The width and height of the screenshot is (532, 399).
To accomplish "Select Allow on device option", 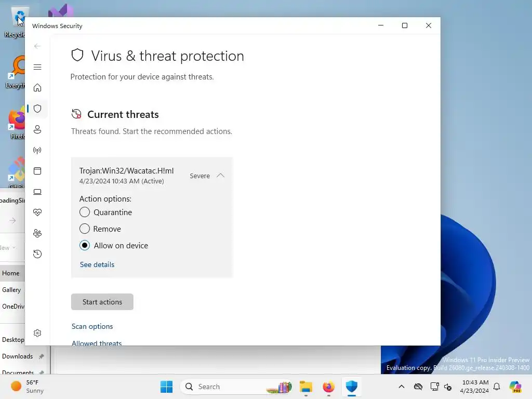I will pos(85,245).
